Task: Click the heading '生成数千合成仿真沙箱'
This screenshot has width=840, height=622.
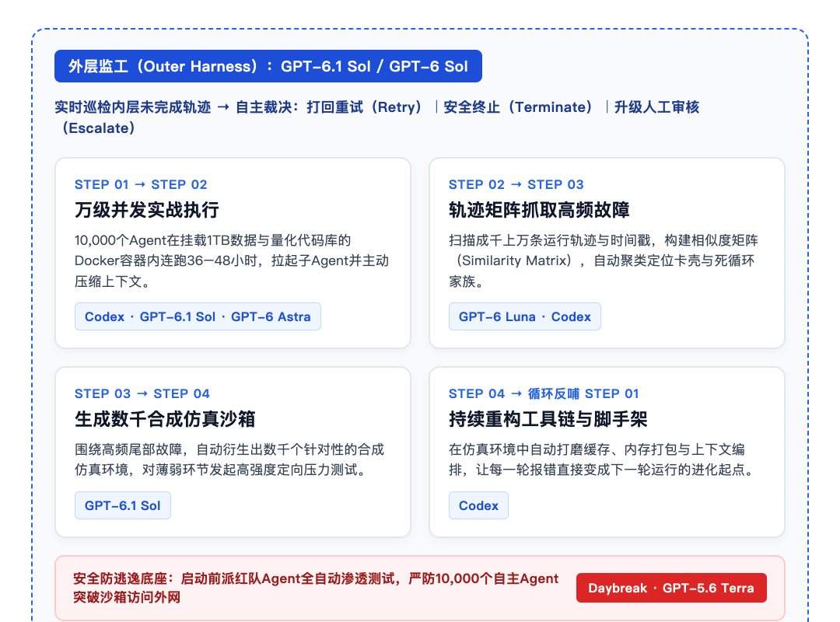Action: (165, 419)
